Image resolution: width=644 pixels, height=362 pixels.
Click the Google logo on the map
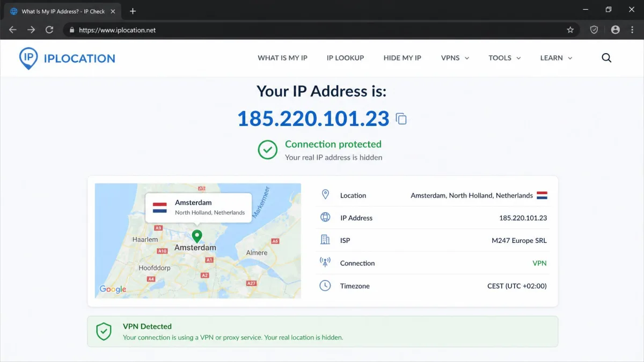[113, 290]
